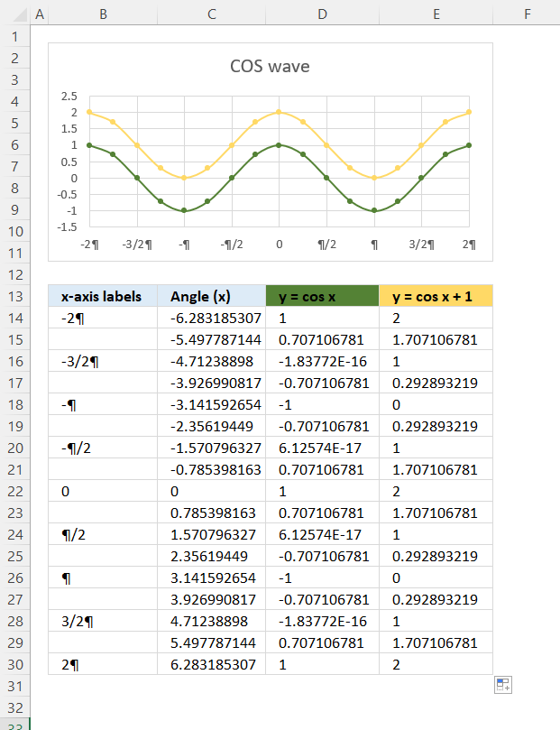Click the 'Angle (x)' header cell
This screenshot has width=560, height=730.
pos(212,296)
